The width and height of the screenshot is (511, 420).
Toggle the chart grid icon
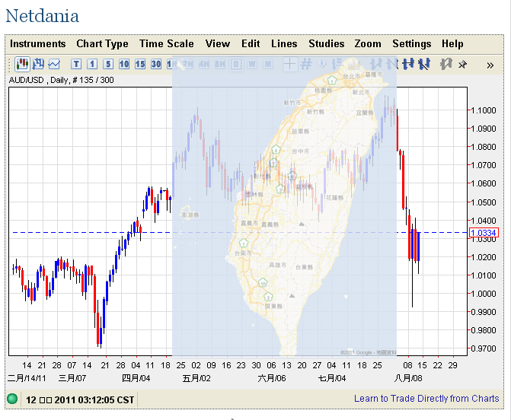tap(305, 64)
